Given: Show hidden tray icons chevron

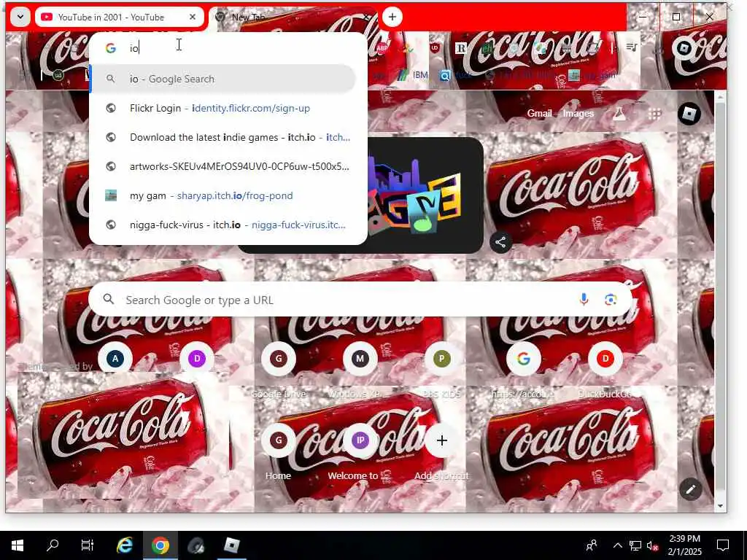Looking at the screenshot, I should pyautogui.click(x=617, y=545).
